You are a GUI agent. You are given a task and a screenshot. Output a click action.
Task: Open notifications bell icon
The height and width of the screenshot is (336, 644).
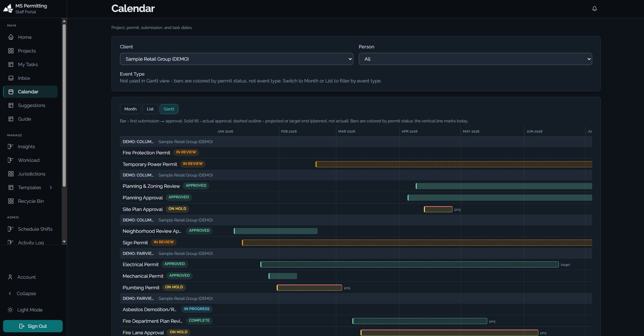point(594,9)
